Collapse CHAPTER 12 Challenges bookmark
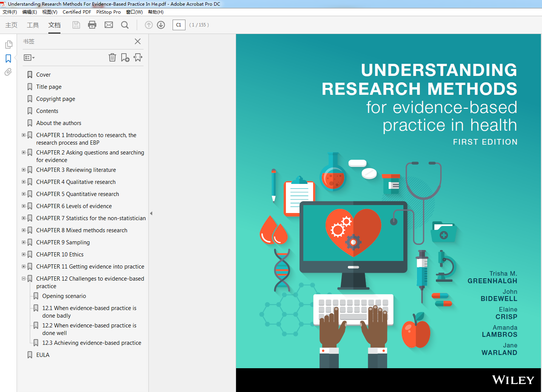The width and height of the screenshot is (542, 392). tap(23, 278)
